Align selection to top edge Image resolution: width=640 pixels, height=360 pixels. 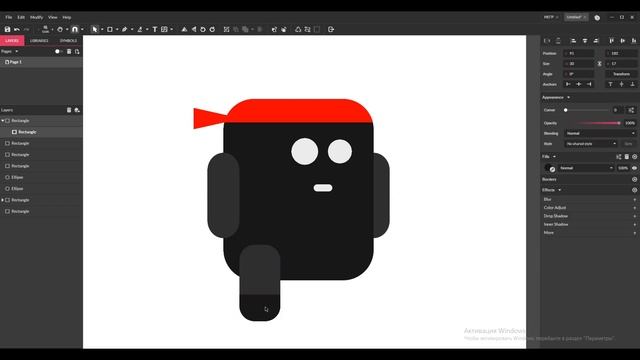611,41
